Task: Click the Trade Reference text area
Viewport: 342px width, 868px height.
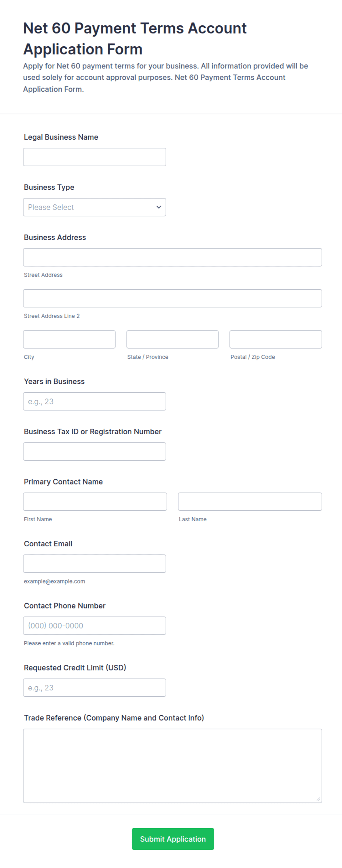Action: pyautogui.click(x=172, y=765)
